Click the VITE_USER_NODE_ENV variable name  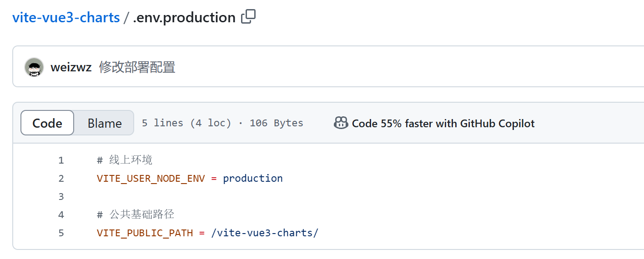151,178
